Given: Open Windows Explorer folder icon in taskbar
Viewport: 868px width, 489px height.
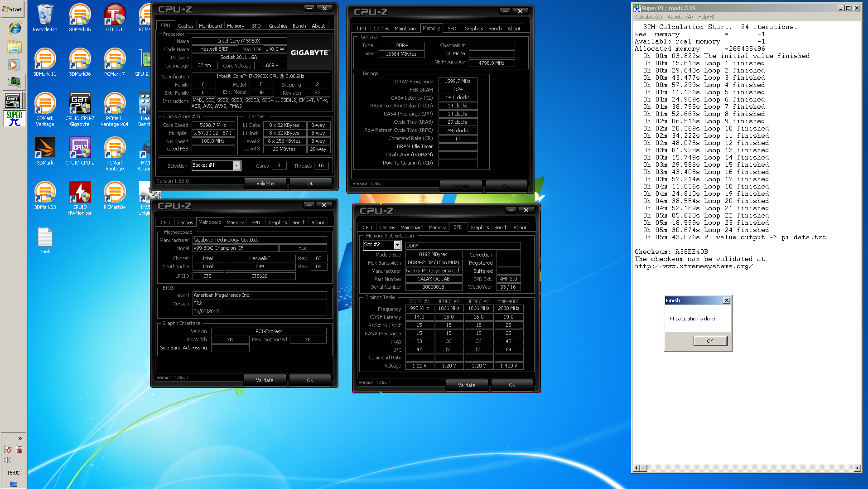Looking at the screenshot, I should 14,47.
